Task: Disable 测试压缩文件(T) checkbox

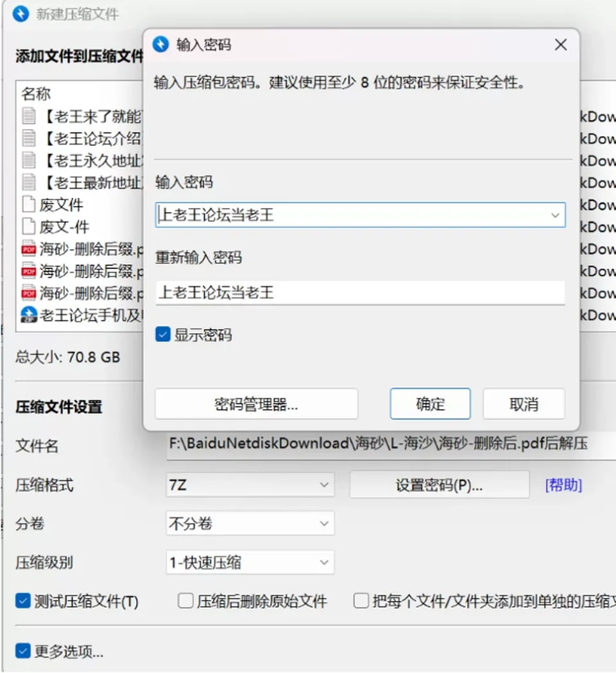Action: [22, 601]
